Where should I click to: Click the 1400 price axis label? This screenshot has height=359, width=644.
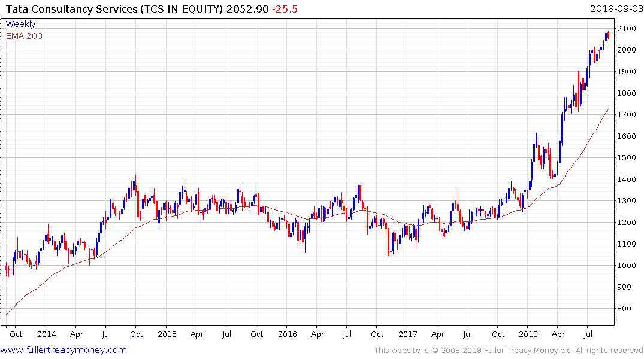pos(627,180)
